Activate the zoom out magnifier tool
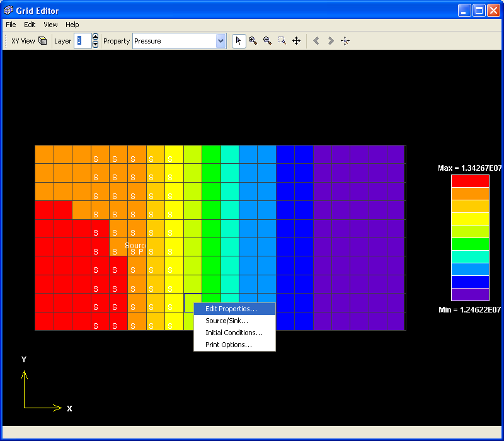The height and width of the screenshot is (441, 504). 267,41
